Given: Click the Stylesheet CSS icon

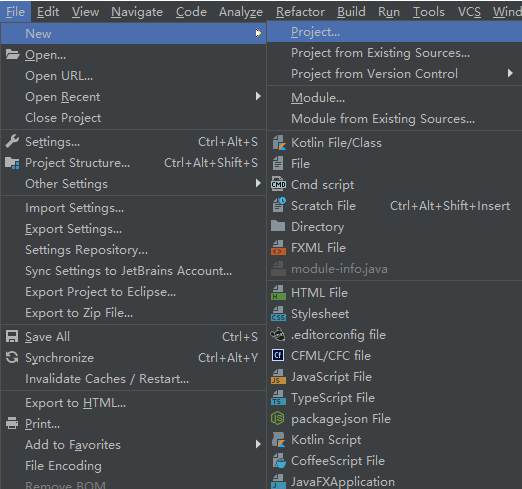Looking at the screenshot, I should [278, 314].
